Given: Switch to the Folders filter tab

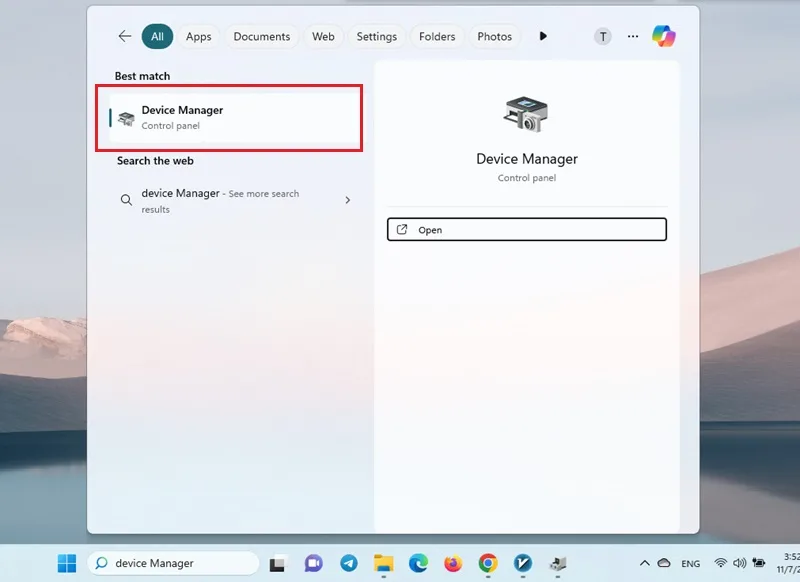Looking at the screenshot, I should pos(437,36).
